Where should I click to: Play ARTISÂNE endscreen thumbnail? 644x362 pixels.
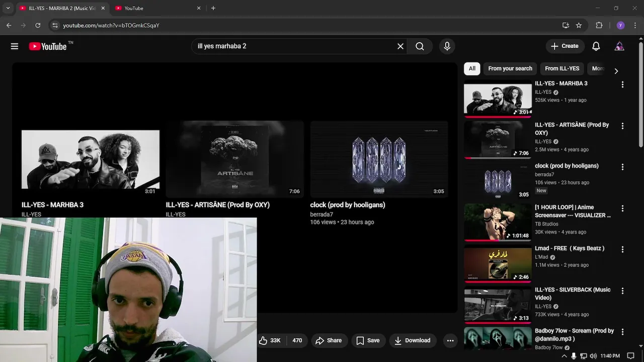tap(235, 159)
